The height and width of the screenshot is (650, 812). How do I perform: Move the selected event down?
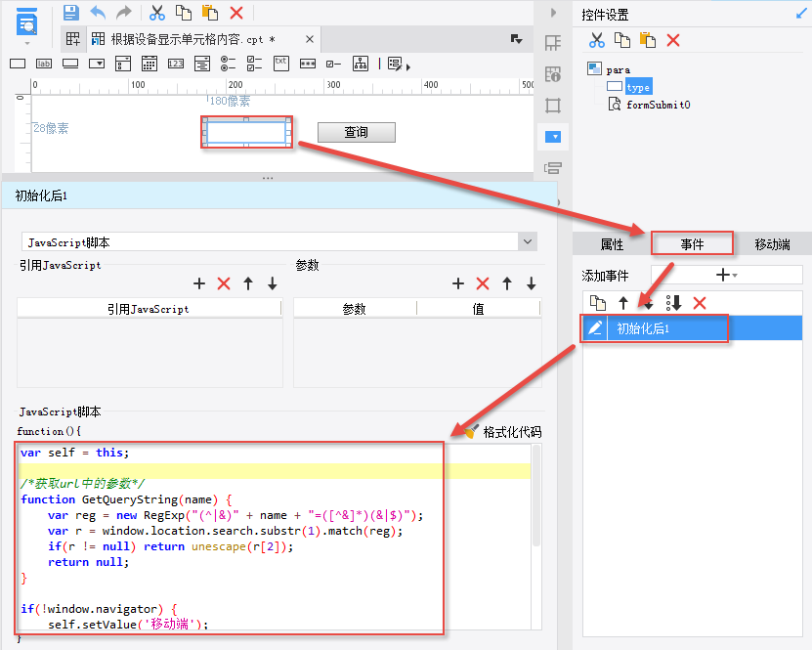[649, 303]
